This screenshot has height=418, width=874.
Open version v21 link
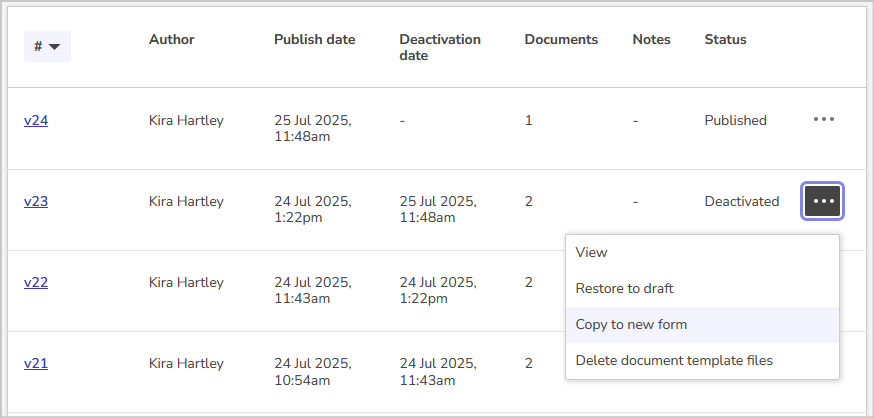pos(36,363)
